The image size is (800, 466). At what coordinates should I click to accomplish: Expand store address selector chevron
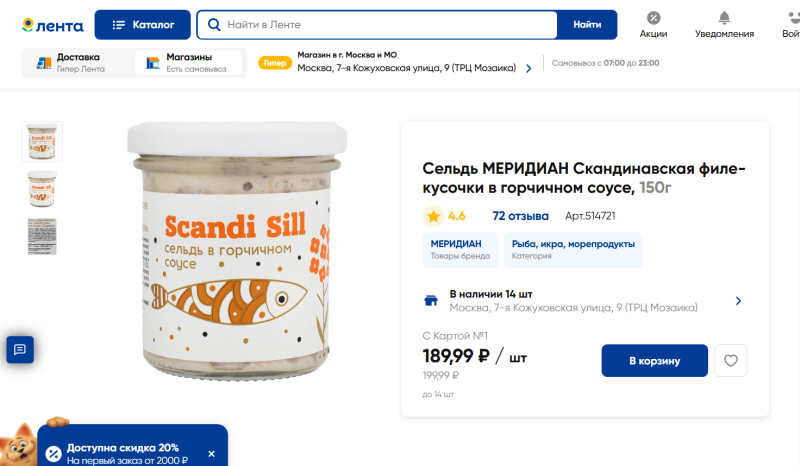tap(528, 68)
